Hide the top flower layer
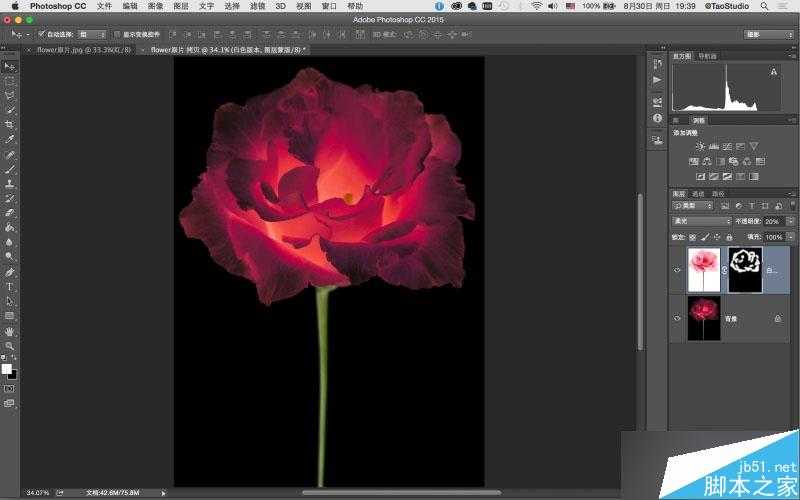 677,270
